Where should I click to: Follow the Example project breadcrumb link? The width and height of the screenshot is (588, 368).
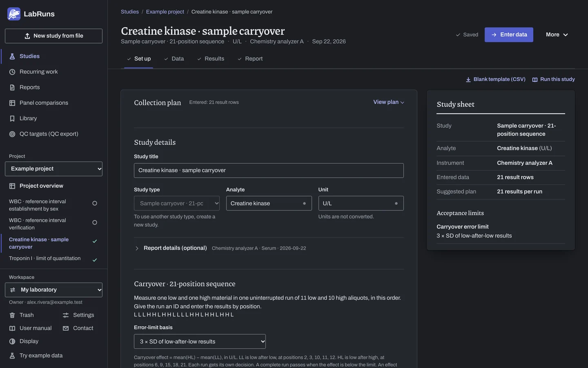[165, 12]
